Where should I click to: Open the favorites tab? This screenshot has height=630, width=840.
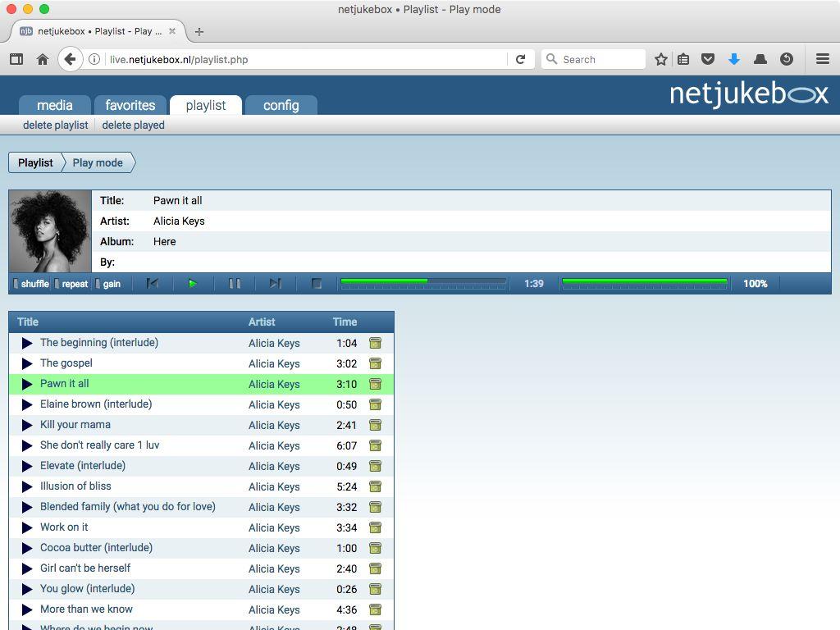130,105
